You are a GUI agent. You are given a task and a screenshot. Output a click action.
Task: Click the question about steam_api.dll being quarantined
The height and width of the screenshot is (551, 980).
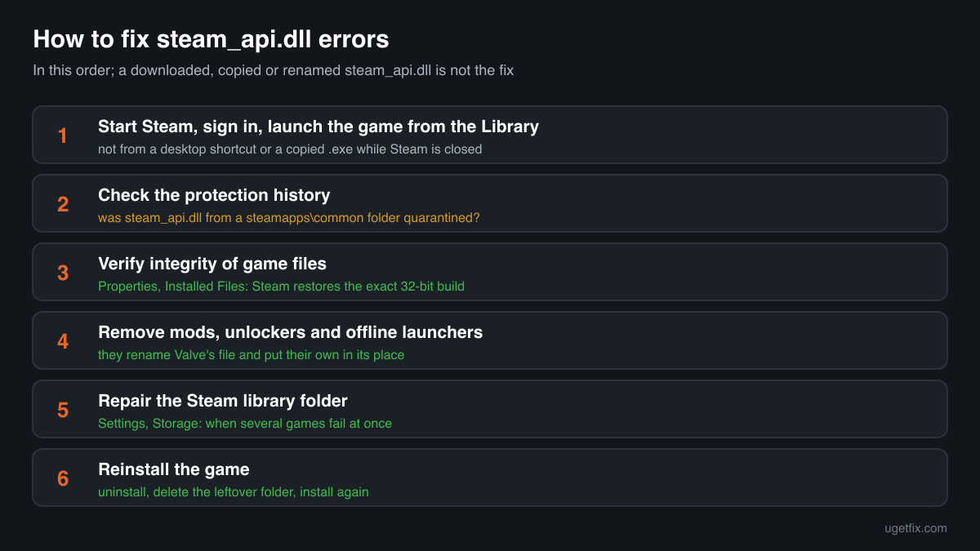tap(289, 218)
